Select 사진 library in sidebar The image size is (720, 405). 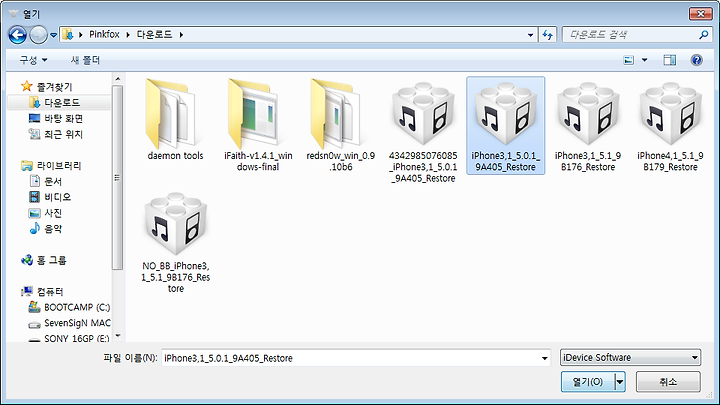click(x=45, y=213)
